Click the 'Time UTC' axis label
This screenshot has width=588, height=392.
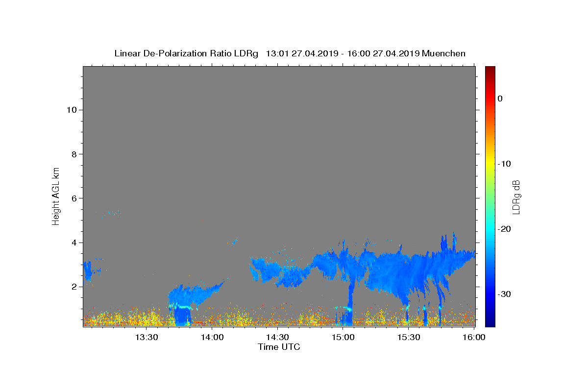pyautogui.click(x=279, y=347)
